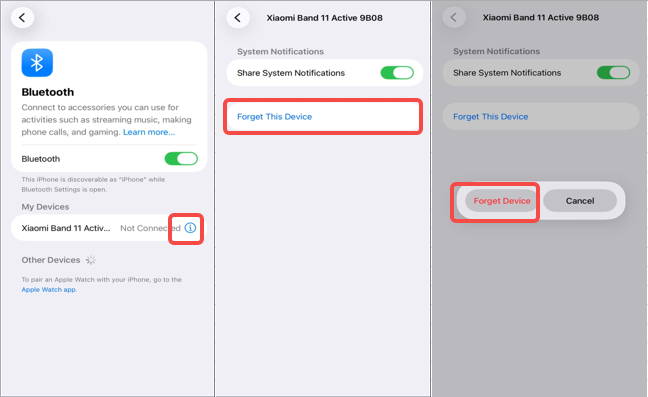Turn off the Bluetooth switch
The image size is (648, 397).
coord(181,159)
